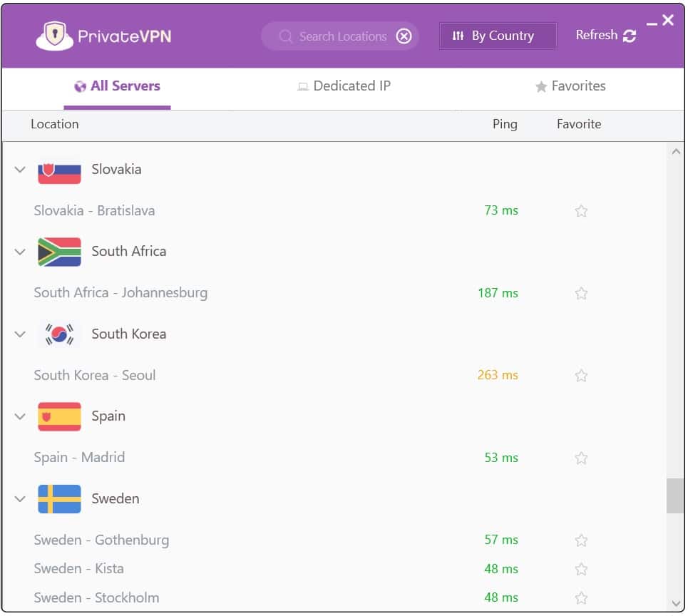688x616 pixels.
Task: Click the Spain flag icon
Action: (59, 416)
